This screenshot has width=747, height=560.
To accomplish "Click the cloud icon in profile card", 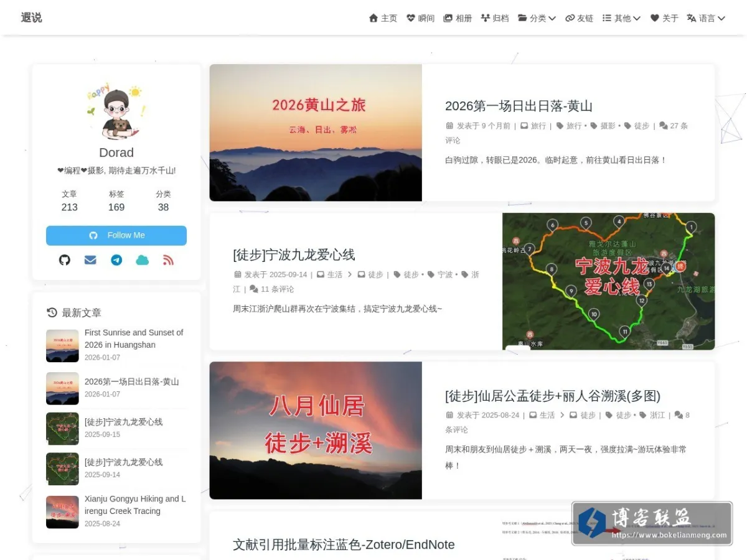I will coord(143,260).
